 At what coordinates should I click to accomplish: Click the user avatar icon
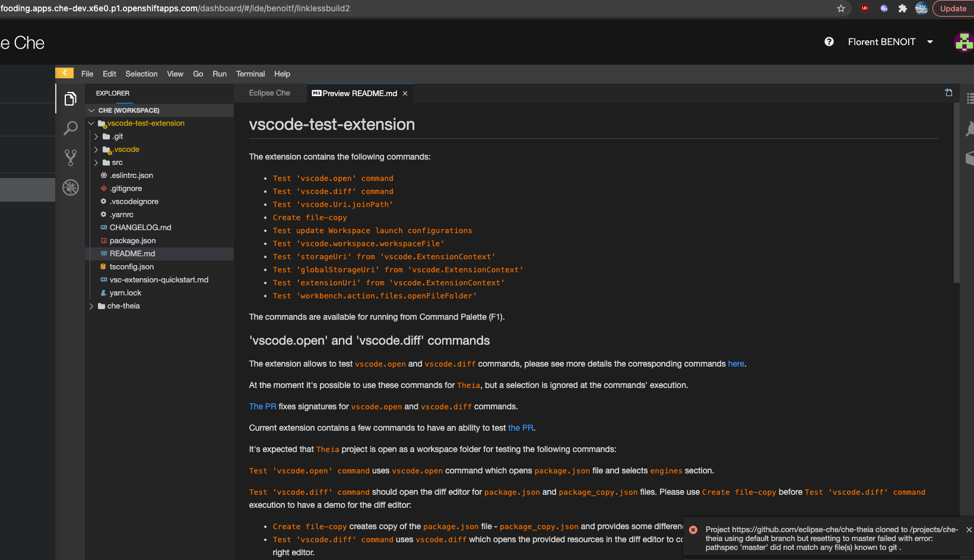click(x=963, y=42)
